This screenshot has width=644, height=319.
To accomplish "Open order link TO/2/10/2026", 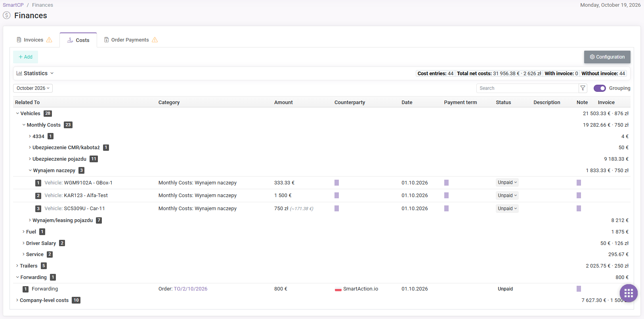I will [x=191, y=289].
